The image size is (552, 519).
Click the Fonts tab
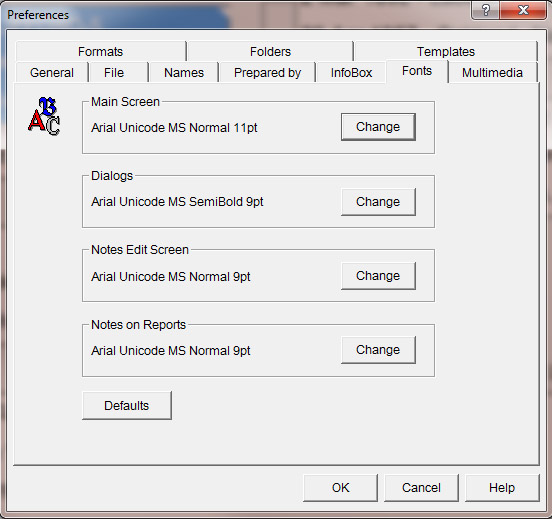tap(417, 71)
